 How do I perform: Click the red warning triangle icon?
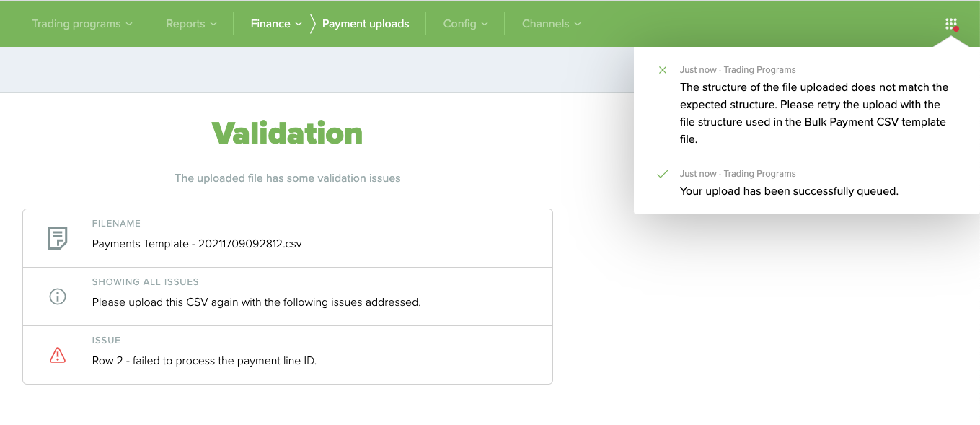(x=58, y=355)
